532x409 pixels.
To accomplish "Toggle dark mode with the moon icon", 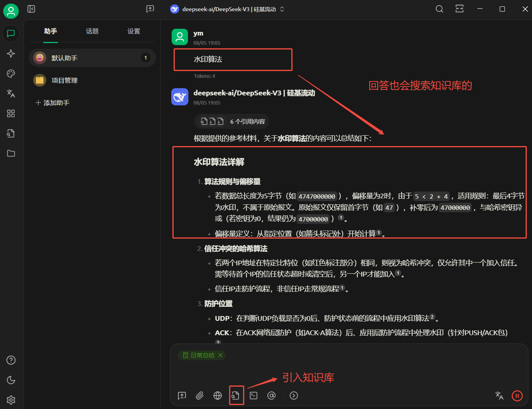I will coord(11,380).
